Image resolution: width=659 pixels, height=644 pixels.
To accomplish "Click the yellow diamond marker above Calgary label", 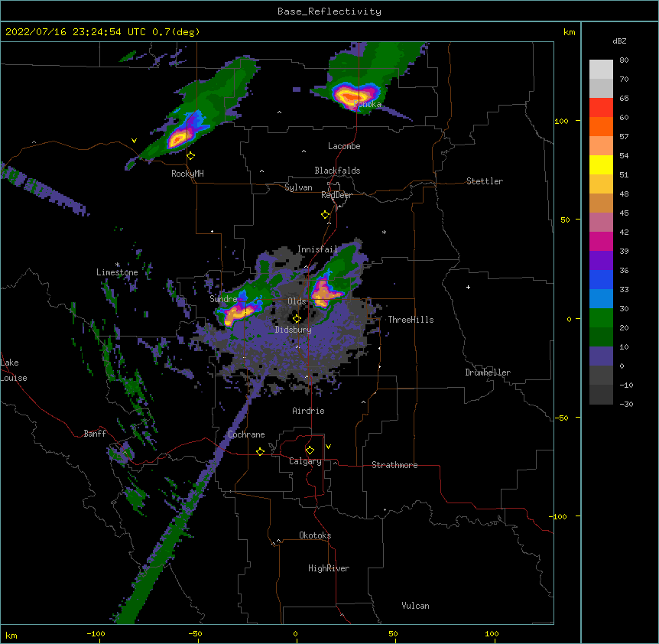I will point(310,450).
